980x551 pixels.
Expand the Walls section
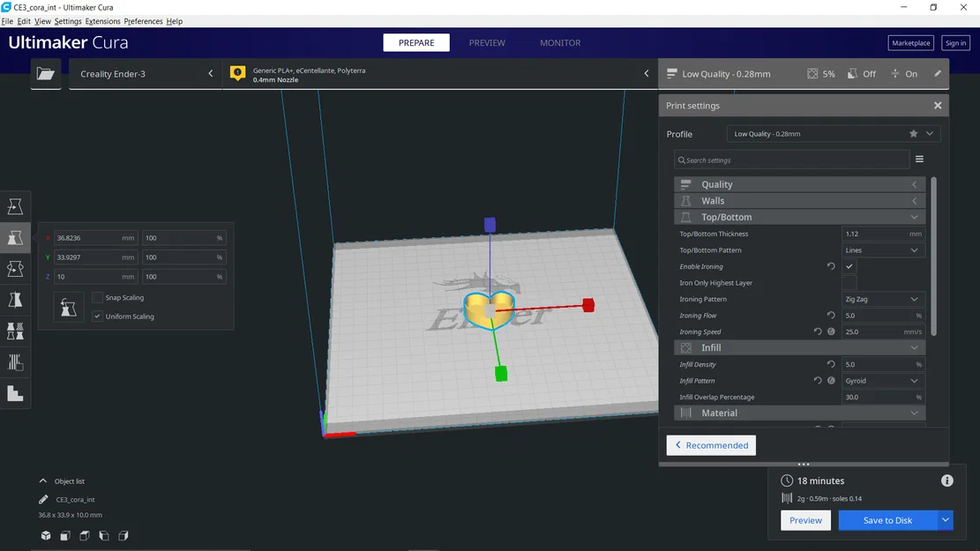coord(799,200)
